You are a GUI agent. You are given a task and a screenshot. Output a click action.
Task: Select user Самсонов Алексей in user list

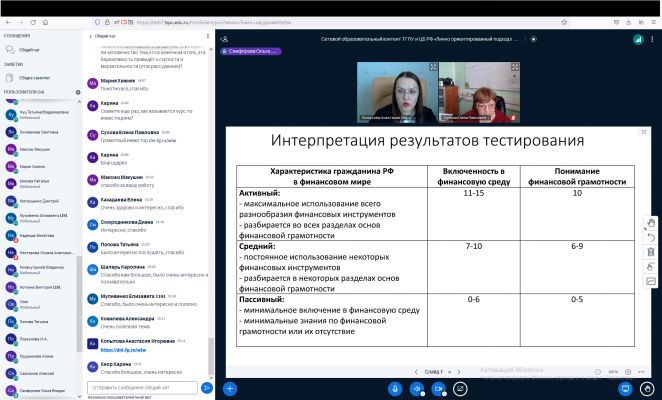41,374
